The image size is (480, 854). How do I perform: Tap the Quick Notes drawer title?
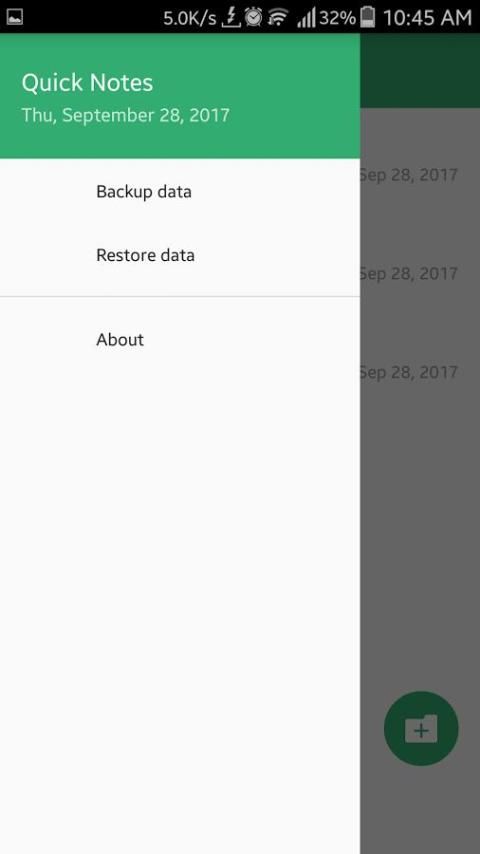pos(87,83)
